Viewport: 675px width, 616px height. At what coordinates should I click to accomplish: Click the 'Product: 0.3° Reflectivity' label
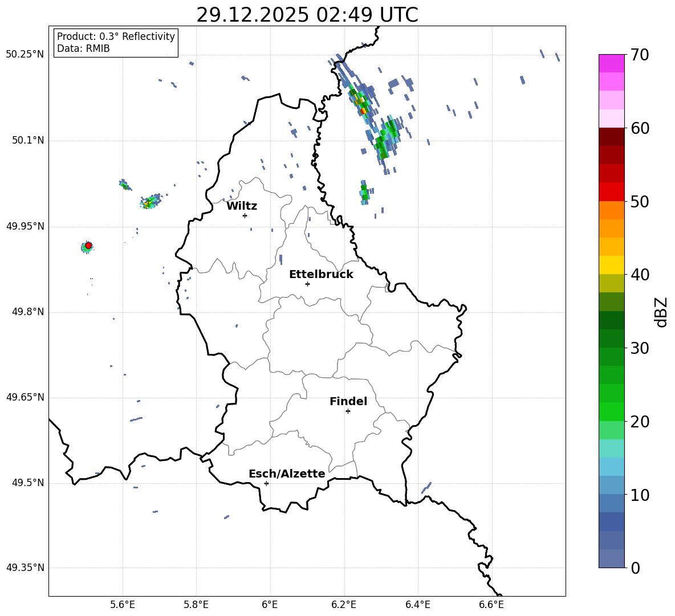tap(116, 36)
